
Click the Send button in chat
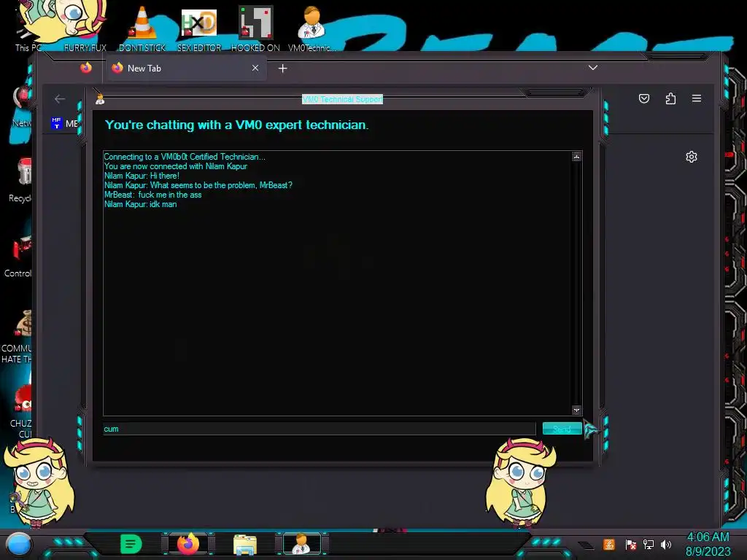562,429
